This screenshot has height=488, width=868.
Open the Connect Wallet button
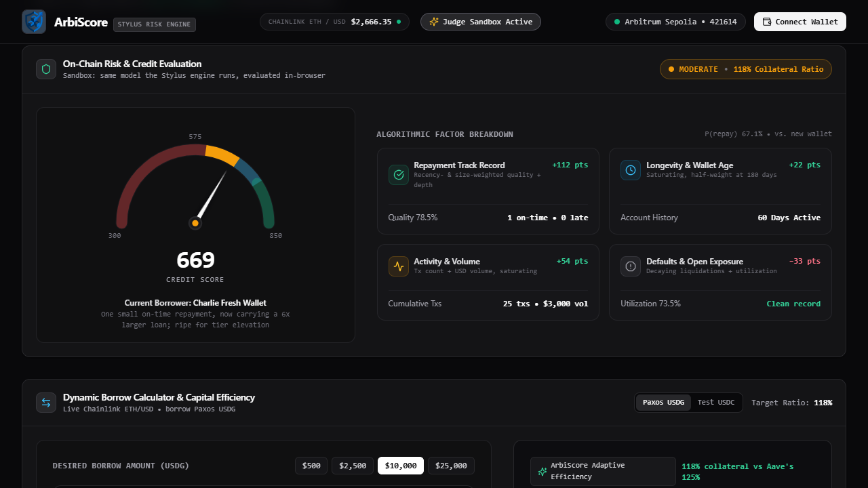pyautogui.click(x=800, y=22)
